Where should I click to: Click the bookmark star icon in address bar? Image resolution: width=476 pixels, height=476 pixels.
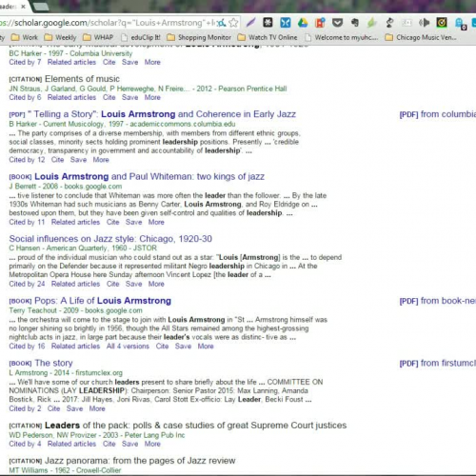[233, 23]
